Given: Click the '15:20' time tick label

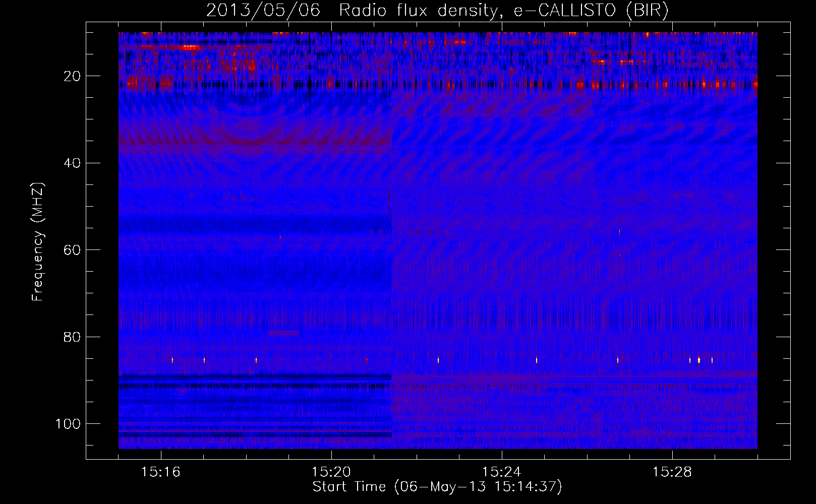Looking at the screenshot, I should (331, 472).
